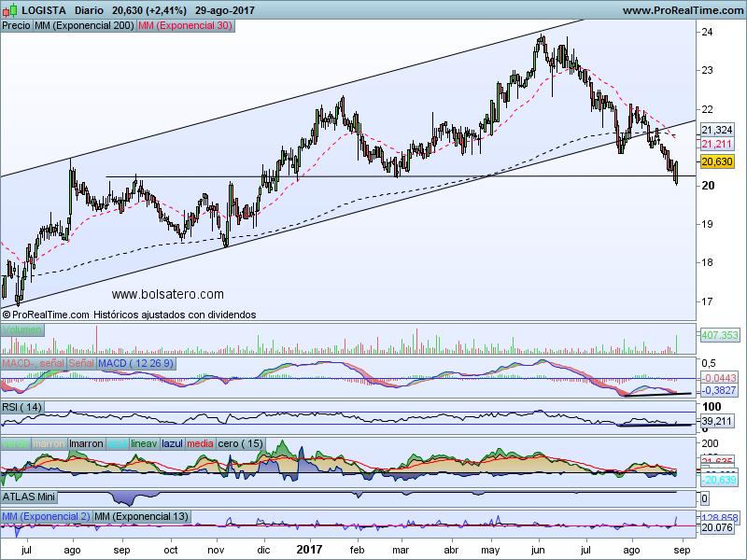Click the www.ProRealTime.com link at top right
747x560 pixels.
(682, 10)
